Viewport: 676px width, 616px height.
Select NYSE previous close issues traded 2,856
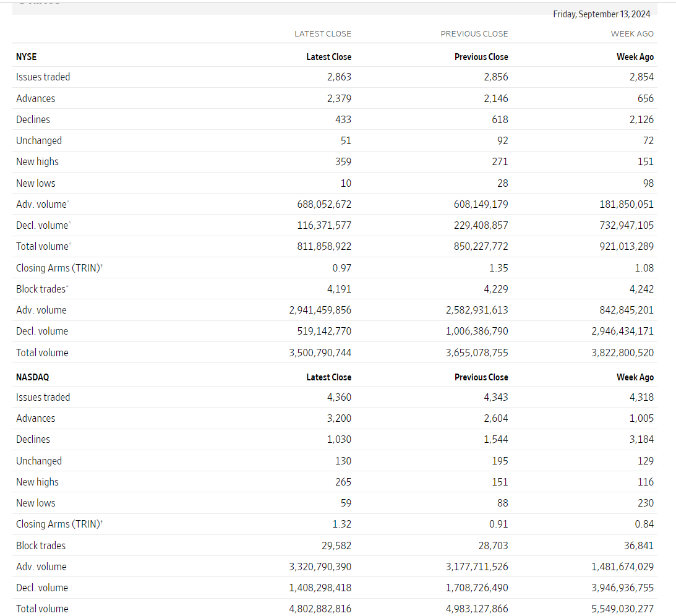pos(496,77)
